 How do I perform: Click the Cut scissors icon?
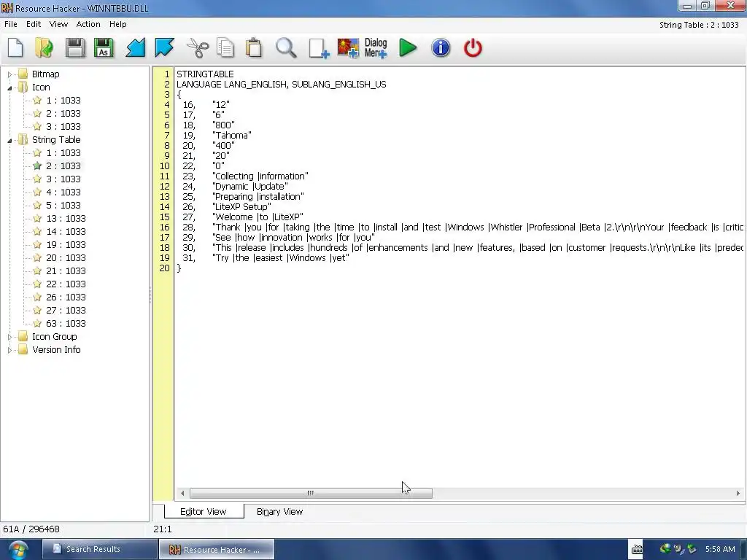point(197,48)
